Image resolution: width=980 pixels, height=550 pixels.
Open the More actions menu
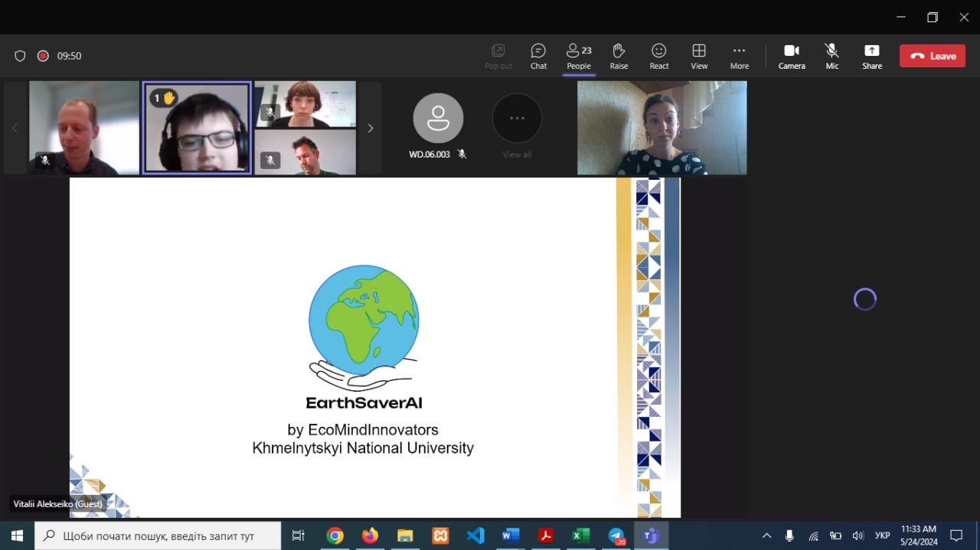739,56
